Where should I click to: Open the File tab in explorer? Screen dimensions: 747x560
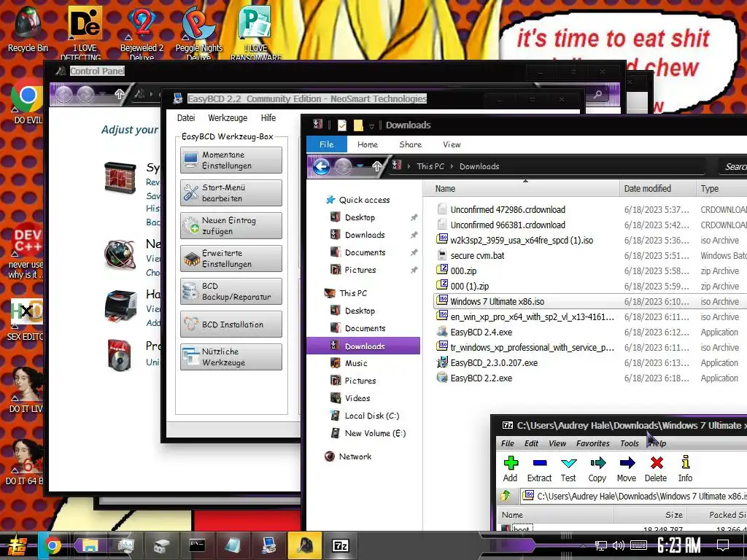coord(326,144)
